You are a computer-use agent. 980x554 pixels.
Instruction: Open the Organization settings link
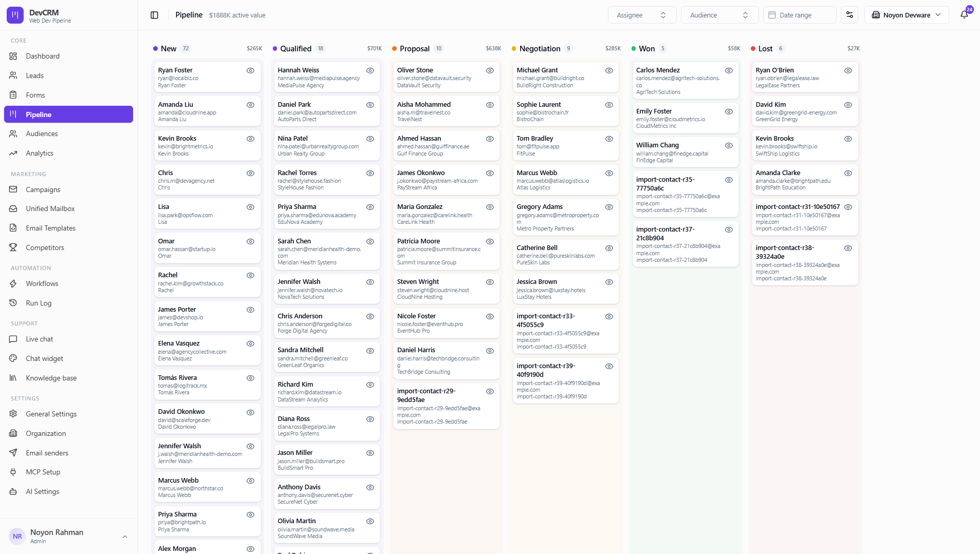coord(68,433)
